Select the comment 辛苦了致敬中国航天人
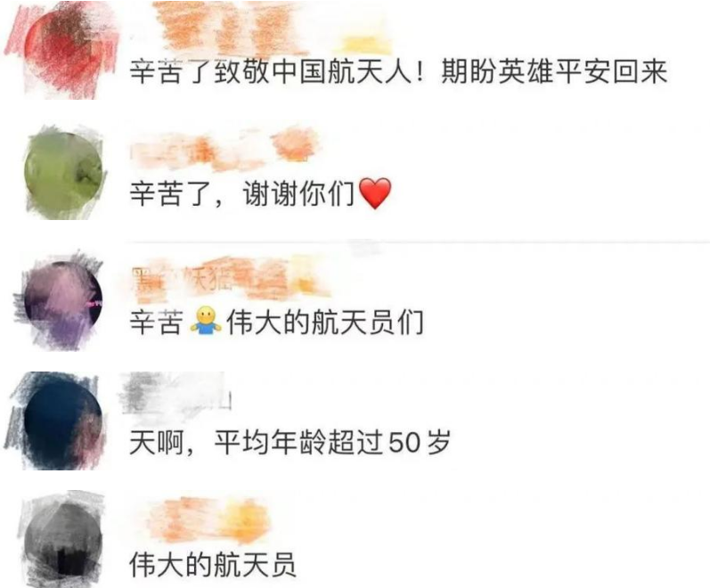The width and height of the screenshot is (710, 588). tap(397, 72)
